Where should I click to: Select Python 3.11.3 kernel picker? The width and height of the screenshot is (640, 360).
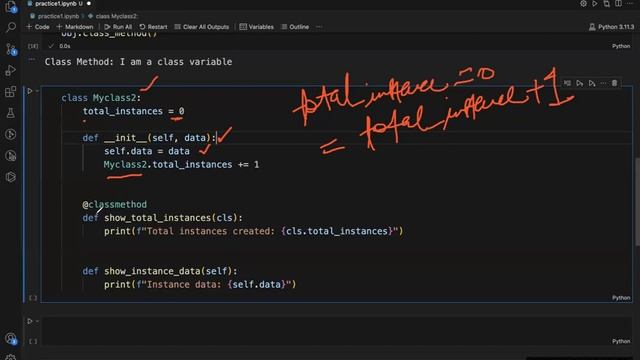pos(611,27)
